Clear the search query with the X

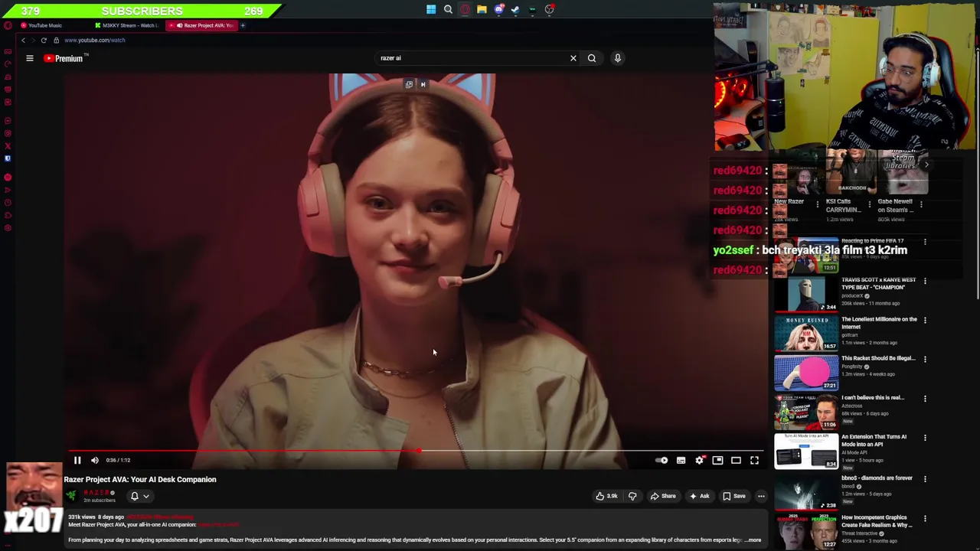click(573, 58)
